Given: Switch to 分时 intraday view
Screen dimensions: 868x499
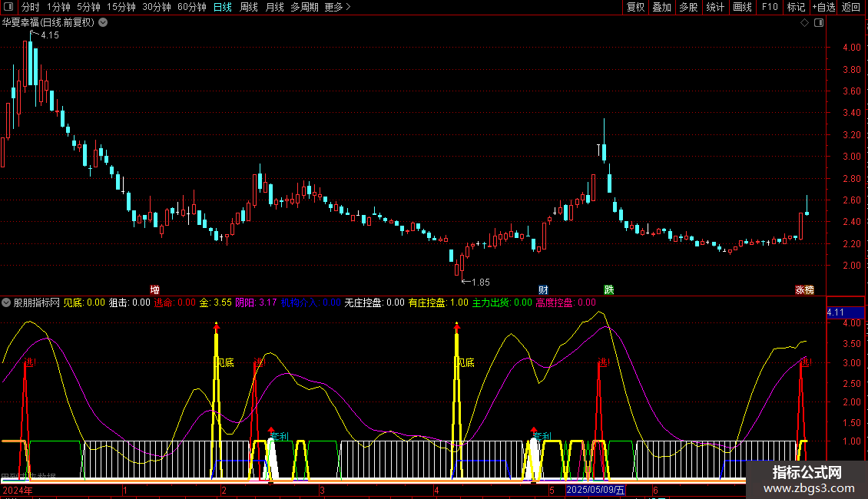Looking at the screenshot, I should (x=31, y=7).
